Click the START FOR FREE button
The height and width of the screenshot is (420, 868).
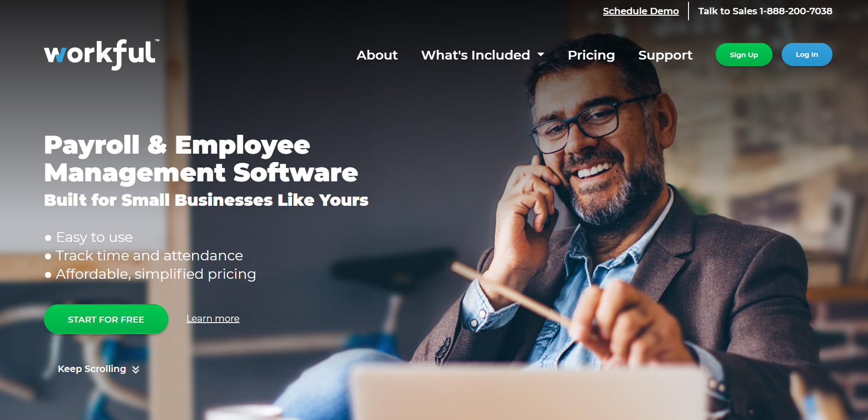(106, 319)
